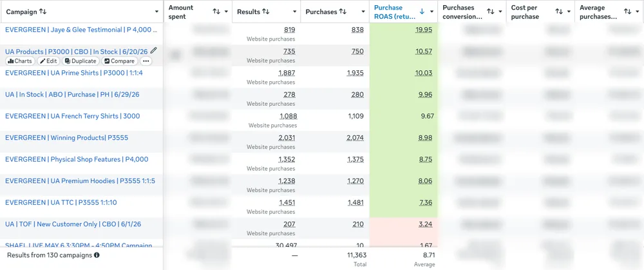This screenshot has height=270, width=644.
Task: Expand the Results column dropdown caret
Action: point(294,12)
